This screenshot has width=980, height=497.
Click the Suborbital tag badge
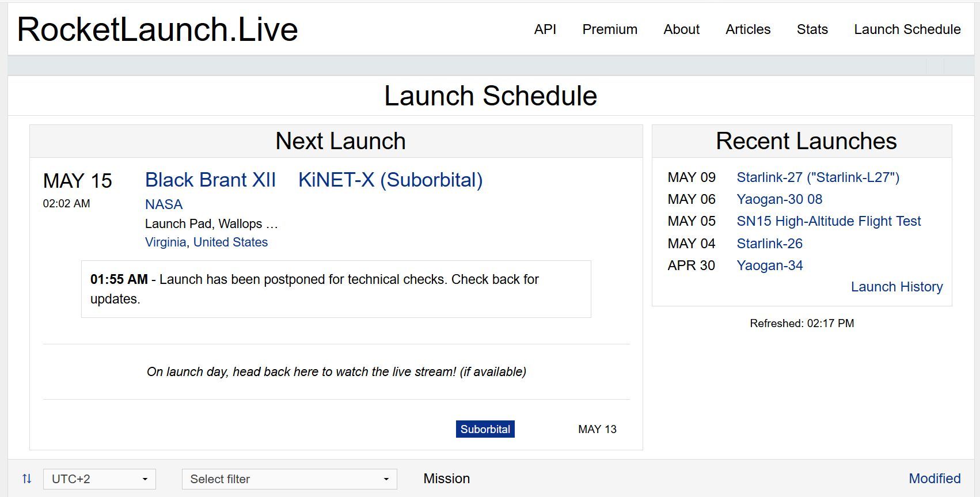tap(485, 429)
